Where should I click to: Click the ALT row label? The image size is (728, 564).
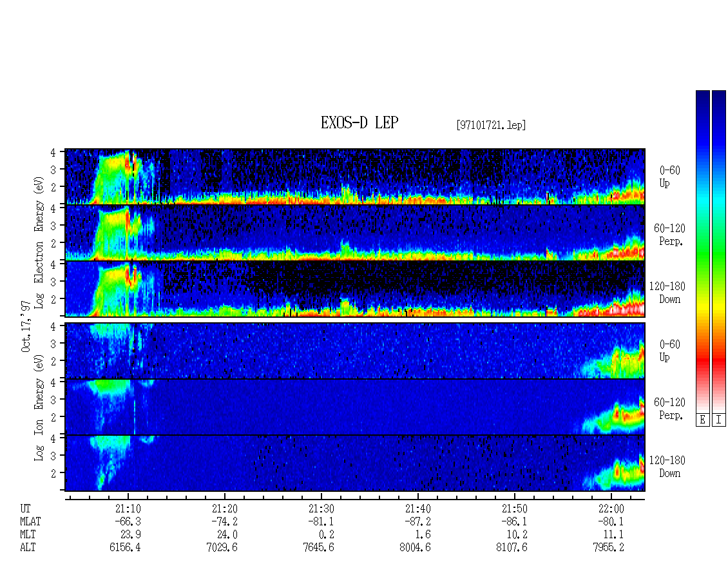pos(28,547)
